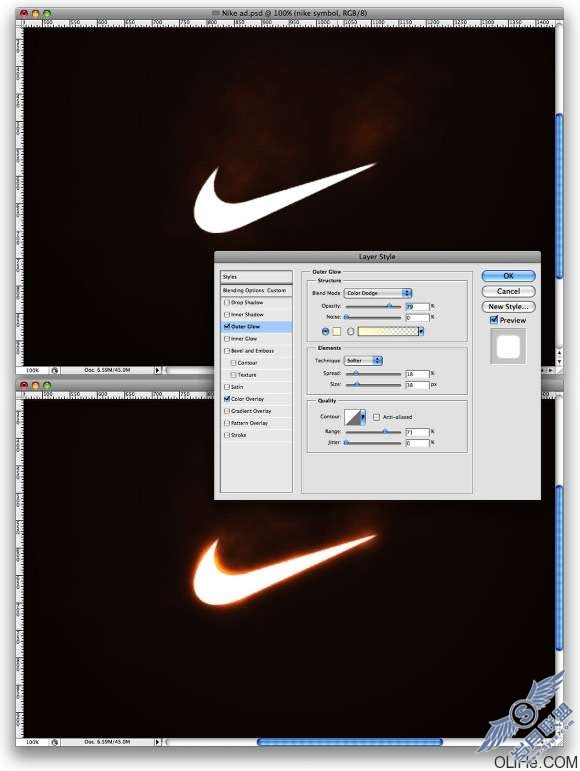This screenshot has width=580, height=771.
Task: Check the Texture sub-option
Action: [233, 375]
